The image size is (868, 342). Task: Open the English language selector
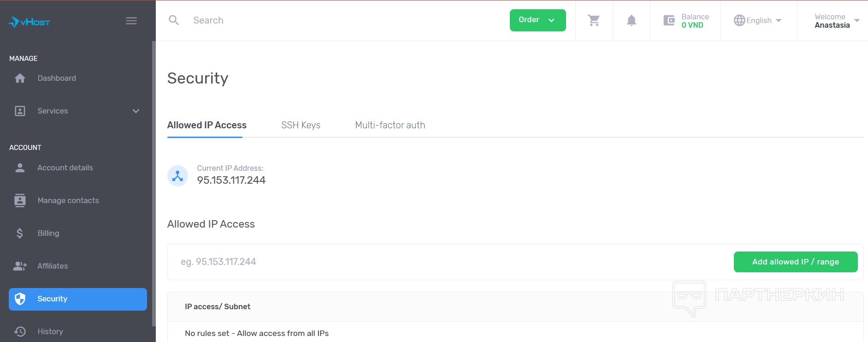758,20
